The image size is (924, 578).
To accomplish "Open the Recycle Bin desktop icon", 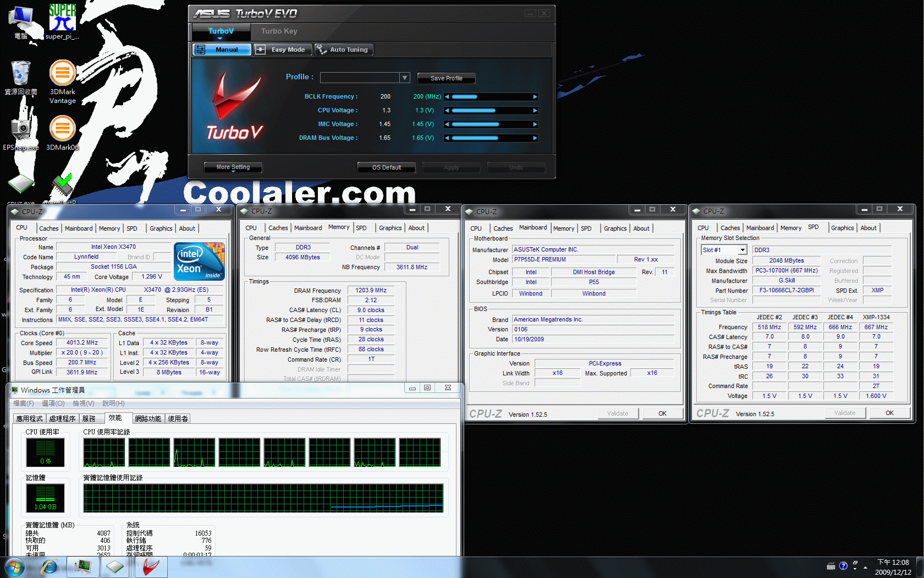I will [x=21, y=78].
